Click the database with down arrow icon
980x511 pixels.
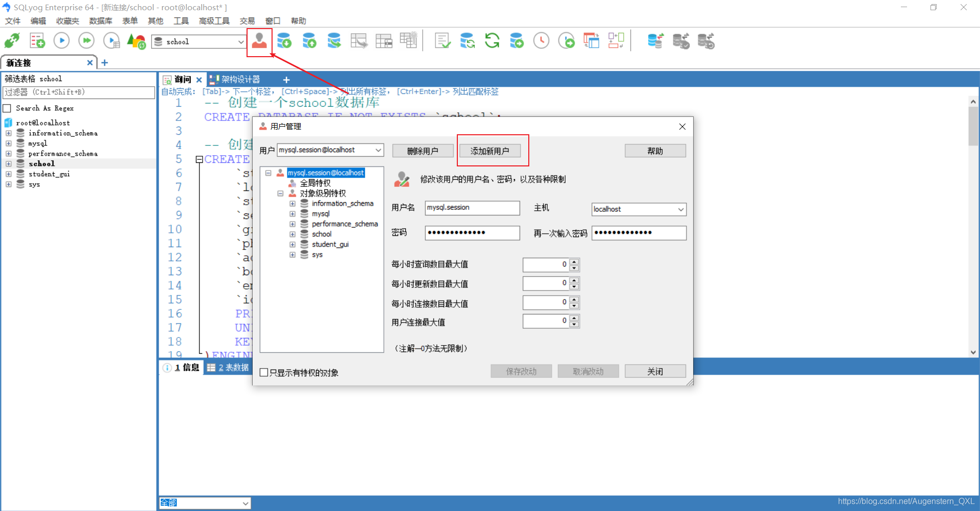[284, 41]
